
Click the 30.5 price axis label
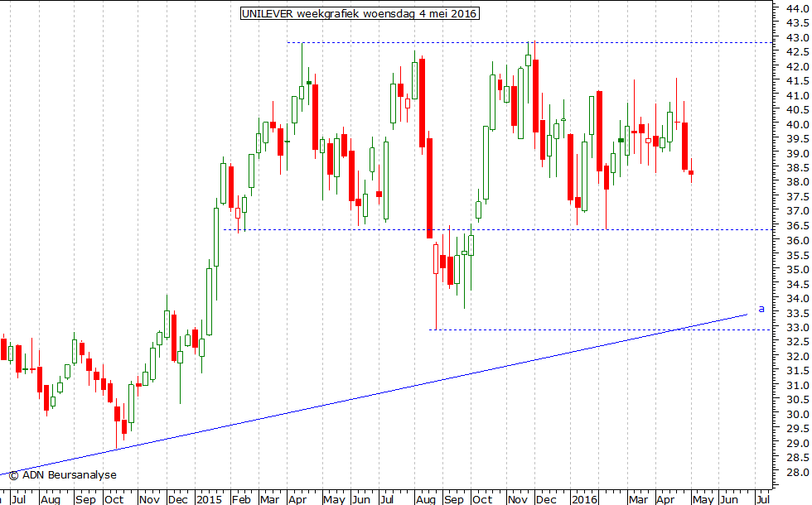(x=797, y=400)
